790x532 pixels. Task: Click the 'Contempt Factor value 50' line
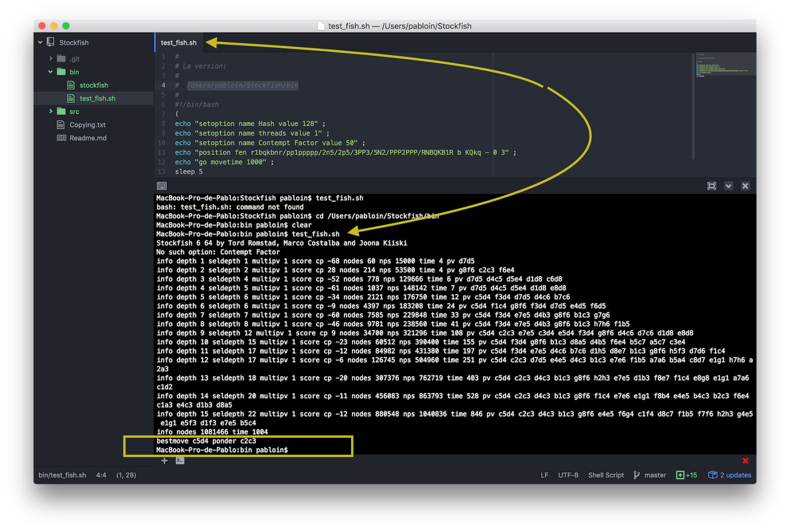coord(270,143)
